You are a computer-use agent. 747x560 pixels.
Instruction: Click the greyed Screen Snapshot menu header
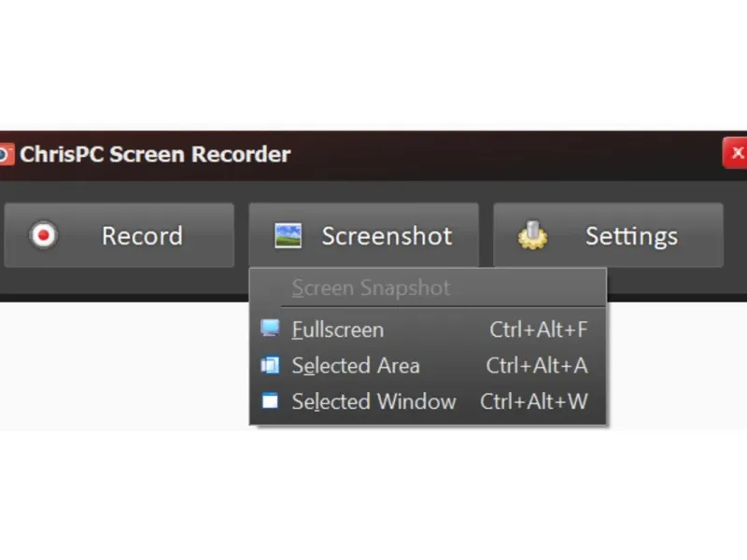[x=371, y=287]
